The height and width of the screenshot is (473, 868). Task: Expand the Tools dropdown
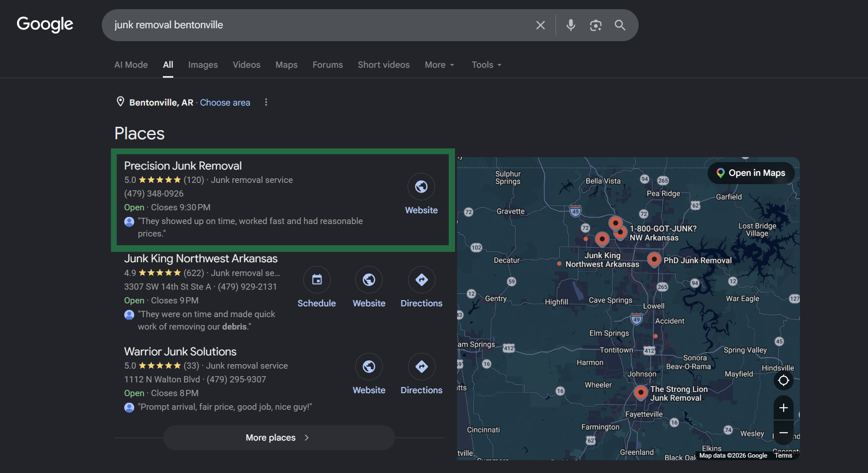point(487,65)
